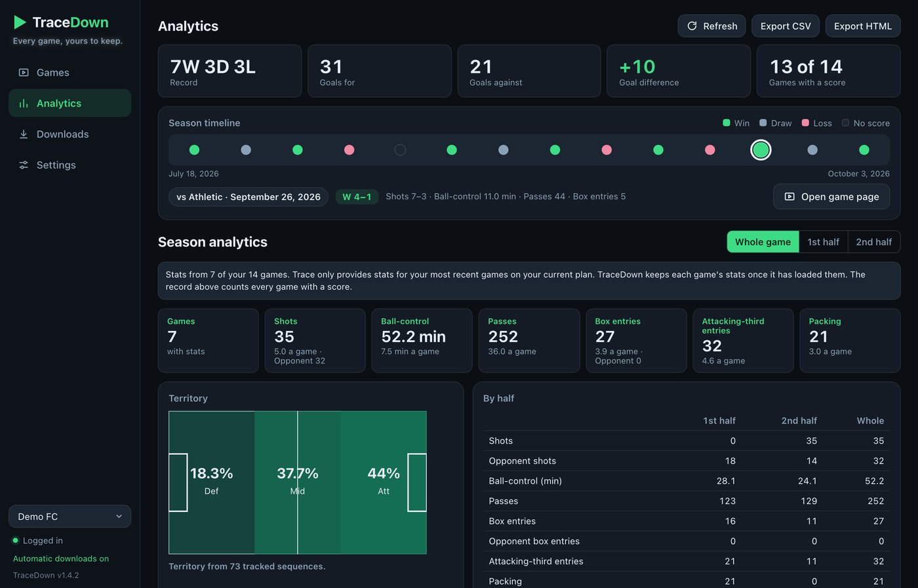Click the 21 Goals against card
918x588 pixels.
(x=529, y=71)
